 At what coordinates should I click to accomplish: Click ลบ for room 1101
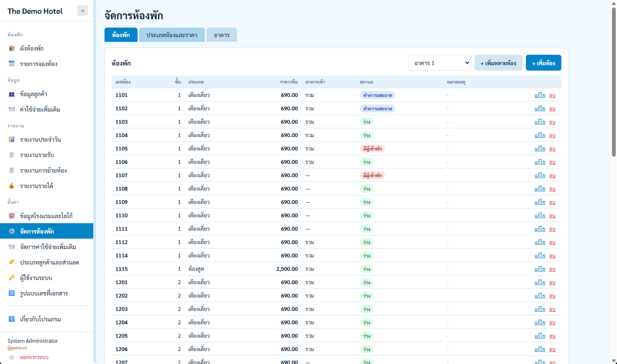pos(552,95)
